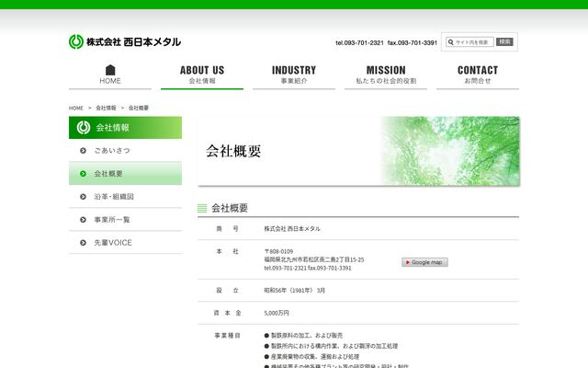The width and height of the screenshot is (588, 368).
Task: Click the magnifier icon in search box
Action: point(451,42)
